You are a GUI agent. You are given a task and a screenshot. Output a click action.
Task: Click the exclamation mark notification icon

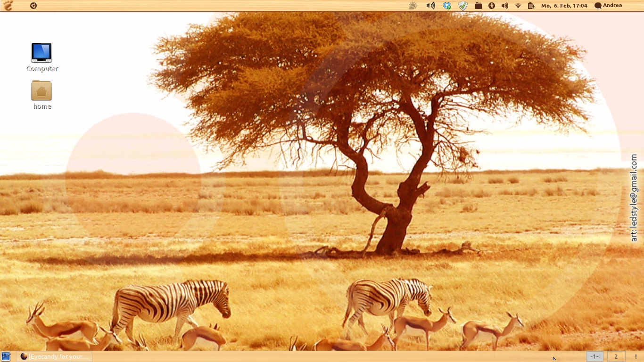(x=636, y=356)
